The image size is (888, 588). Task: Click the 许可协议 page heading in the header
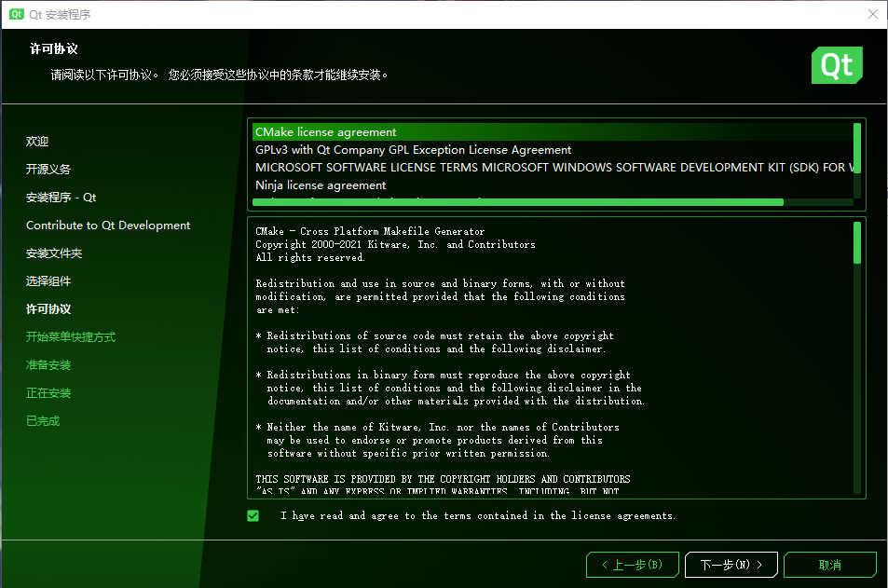pyautogui.click(x=54, y=48)
